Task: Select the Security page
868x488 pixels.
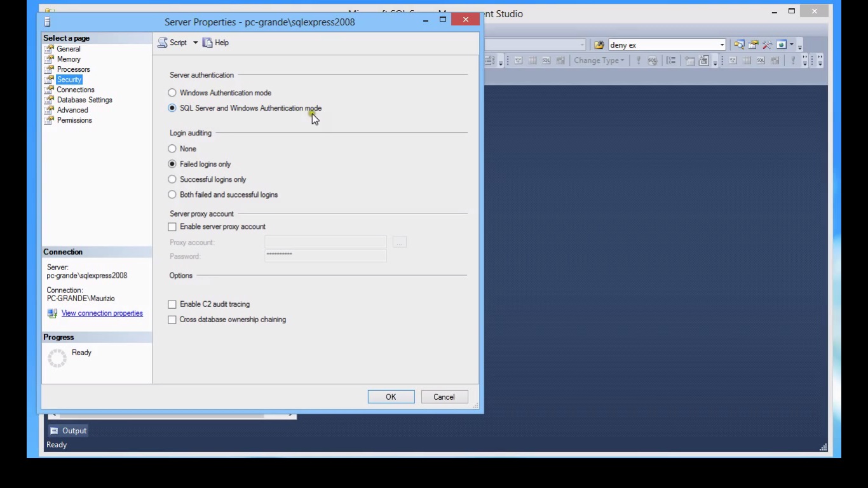Action: point(69,79)
